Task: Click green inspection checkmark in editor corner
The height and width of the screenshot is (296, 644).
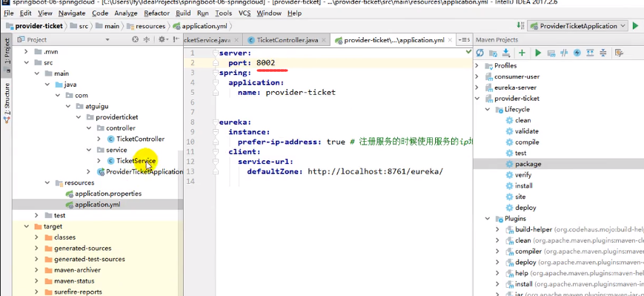Action: (x=468, y=52)
